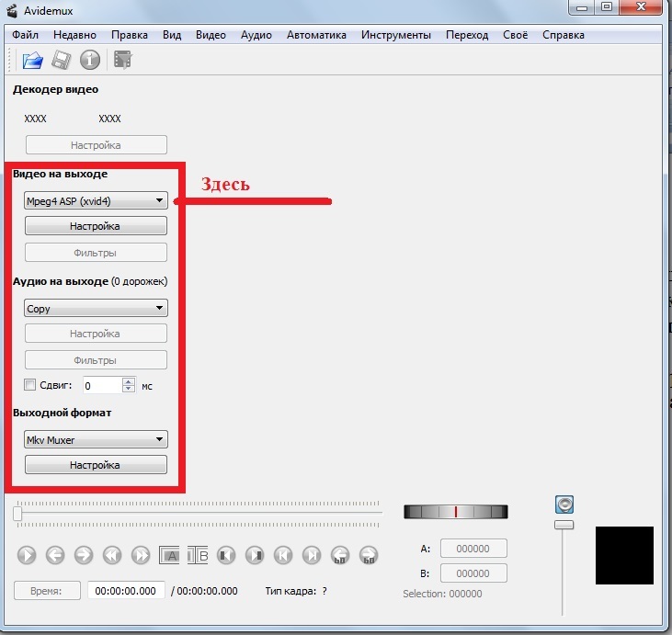Click the Avidemux app icon in title bar
This screenshot has width=672, height=635.
(x=13, y=10)
